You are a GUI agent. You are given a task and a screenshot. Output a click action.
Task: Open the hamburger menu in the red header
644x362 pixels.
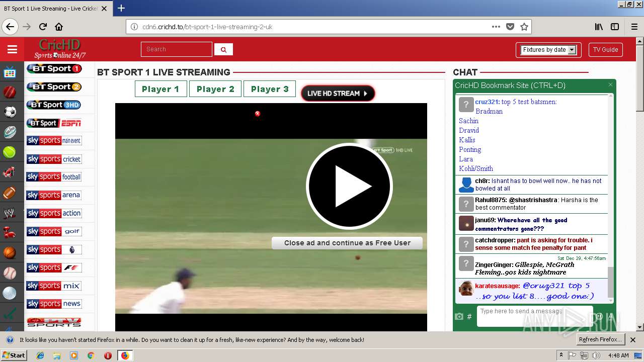click(12, 49)
